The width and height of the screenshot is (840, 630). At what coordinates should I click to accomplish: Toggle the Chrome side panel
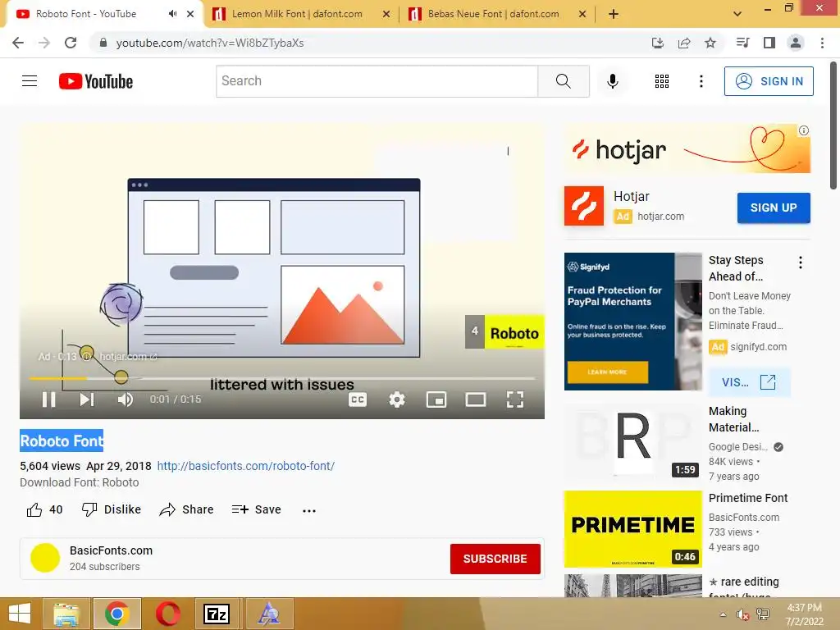click(x=769, y=43)
